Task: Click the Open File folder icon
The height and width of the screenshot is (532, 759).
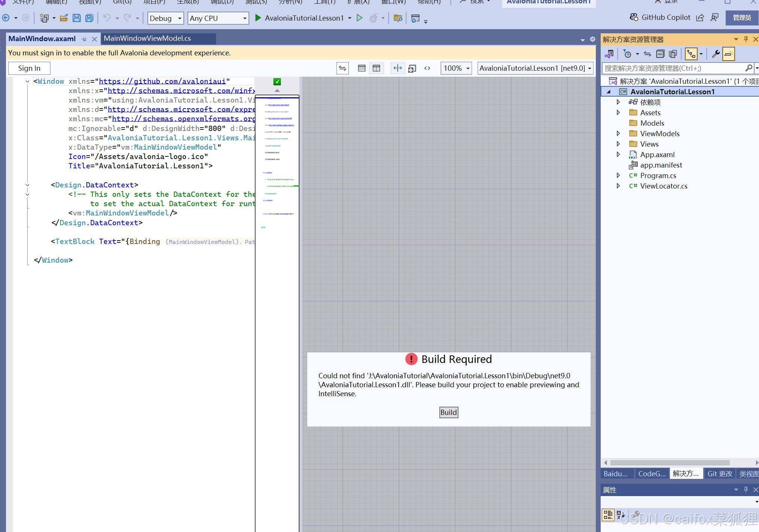Action: pyautogui.click(x=64, y=18)
